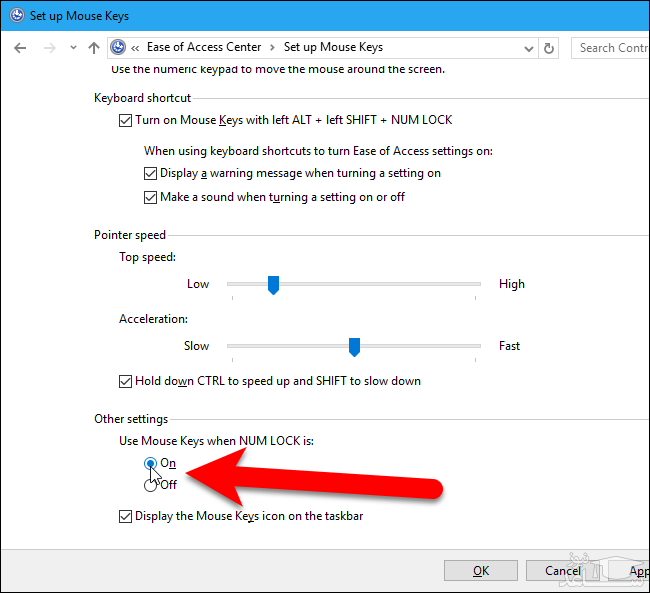Click the Ease of Access icon in address bar
The height and width of the screenshot is (593, 650).
(119, 47)
